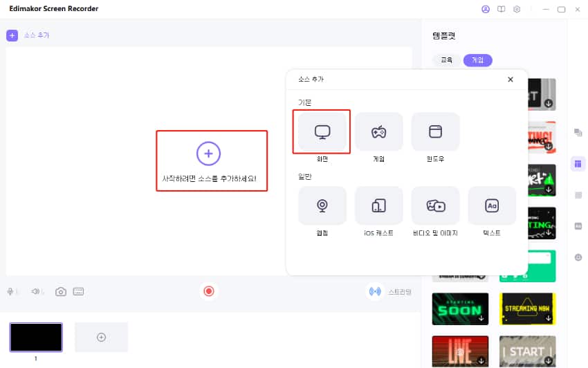Select the STREAMING NOW template thumbnail

[527, 309]
